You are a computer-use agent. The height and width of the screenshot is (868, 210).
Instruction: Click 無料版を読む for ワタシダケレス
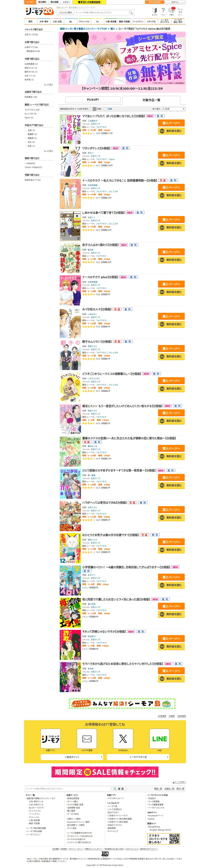(x=171, y=163)
